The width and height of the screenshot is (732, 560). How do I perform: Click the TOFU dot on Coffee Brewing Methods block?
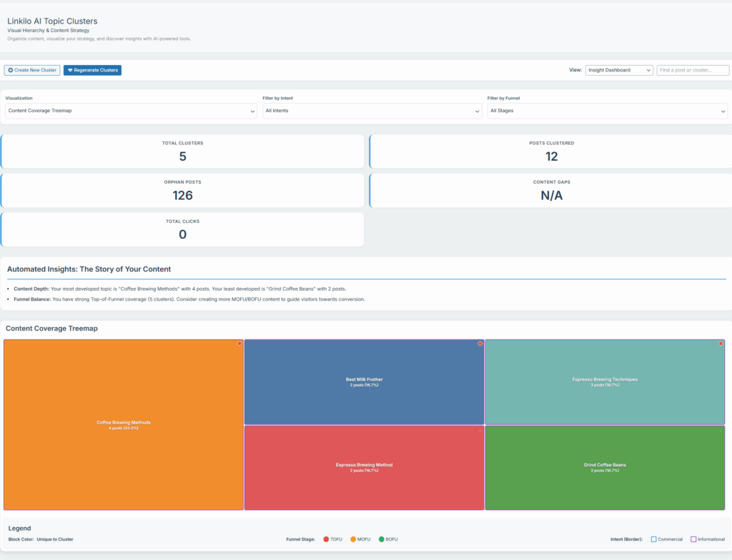239,344
